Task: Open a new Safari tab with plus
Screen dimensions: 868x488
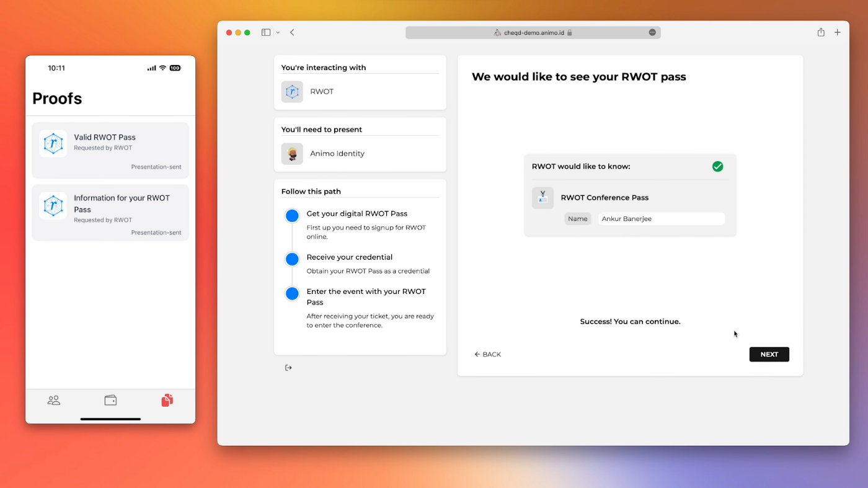Action: [x=838, y=32]
